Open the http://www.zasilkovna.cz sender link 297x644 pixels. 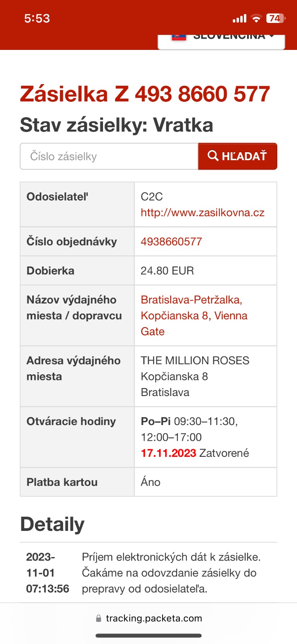(202, 213)
